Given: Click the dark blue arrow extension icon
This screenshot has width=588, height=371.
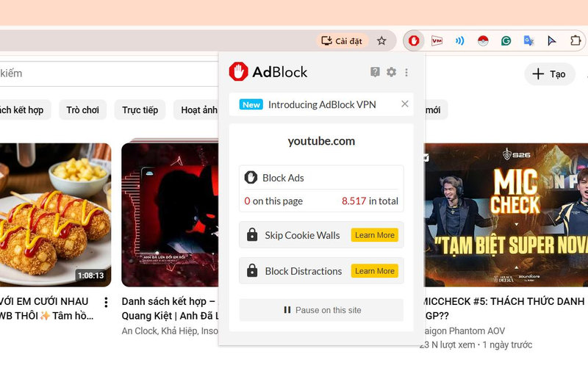Looking at the screenshot, I should pyautogui.click(x=552, y=40).
